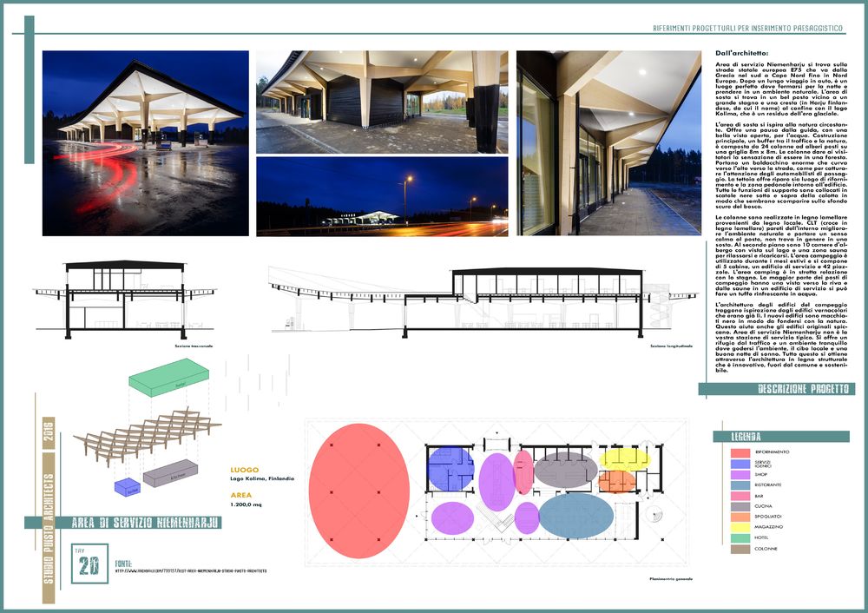Click the orange SPOGLIATOI legend swatch
The image size is (868, 613).
coord(740,517)
